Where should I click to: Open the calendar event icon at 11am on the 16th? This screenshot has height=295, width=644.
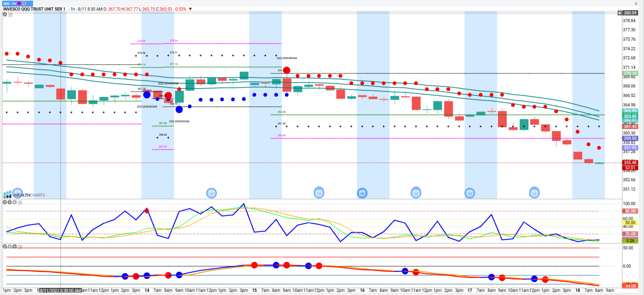click(416, 193)
